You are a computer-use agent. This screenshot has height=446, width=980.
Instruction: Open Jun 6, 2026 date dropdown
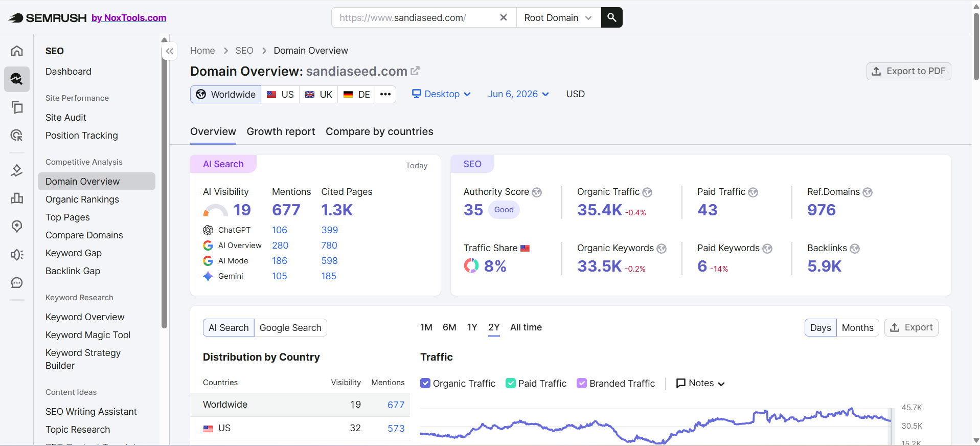(x=518, y=94)
